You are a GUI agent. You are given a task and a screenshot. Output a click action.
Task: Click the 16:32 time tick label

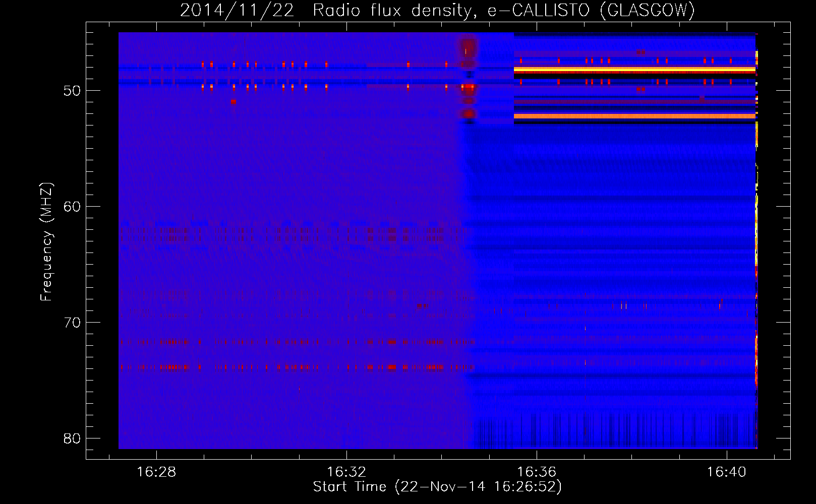coord(346,472)
